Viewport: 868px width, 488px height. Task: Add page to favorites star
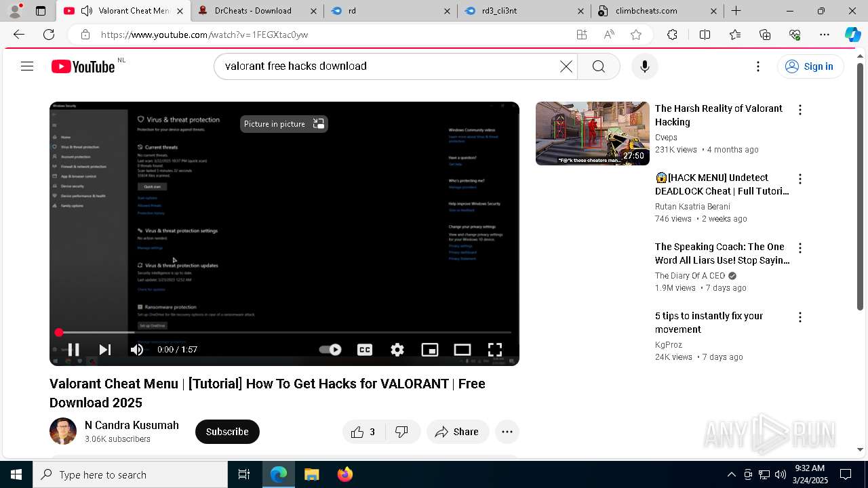coord(636,35)
